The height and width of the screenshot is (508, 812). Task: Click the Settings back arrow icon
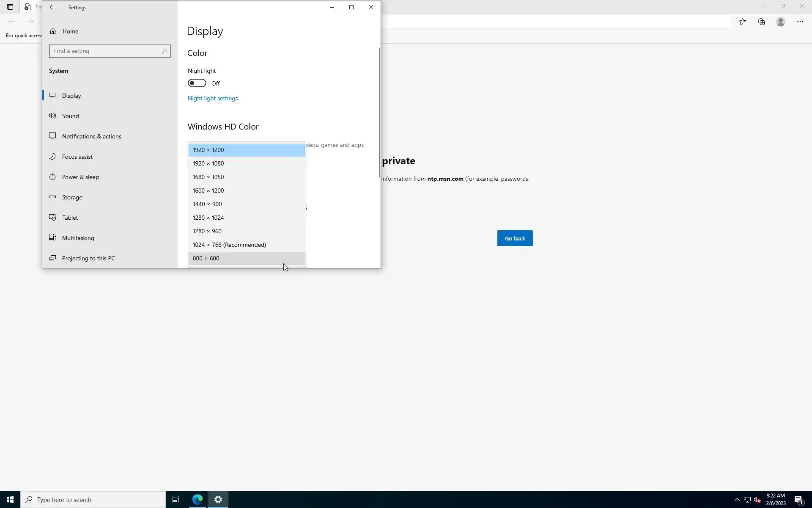[52, 7]
